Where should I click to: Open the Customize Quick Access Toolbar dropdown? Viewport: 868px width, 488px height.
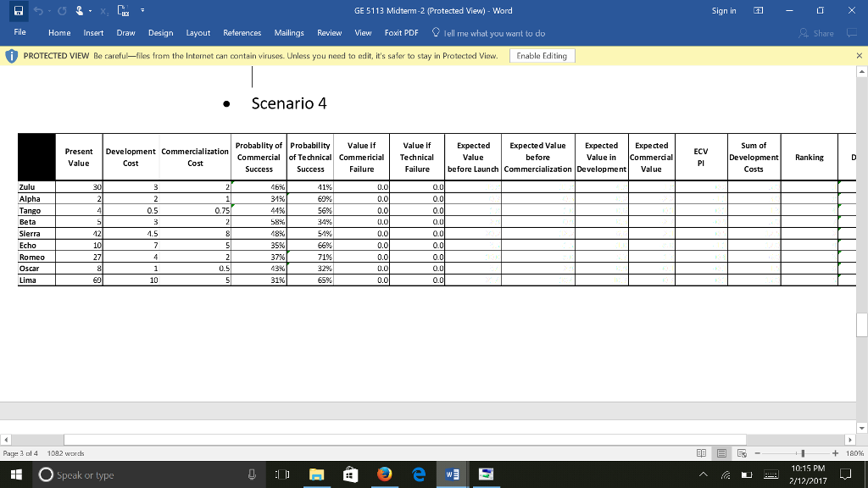(x=142, y=11)
